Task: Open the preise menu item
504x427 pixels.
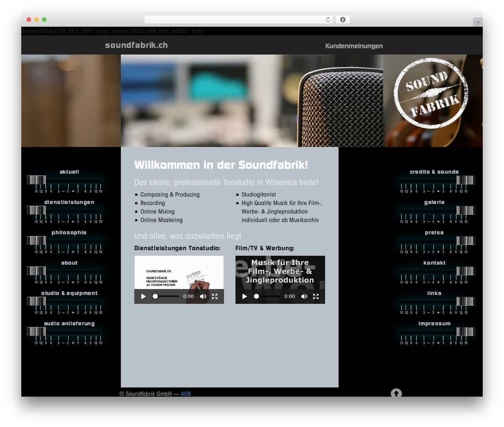Action: click(434, 232)
